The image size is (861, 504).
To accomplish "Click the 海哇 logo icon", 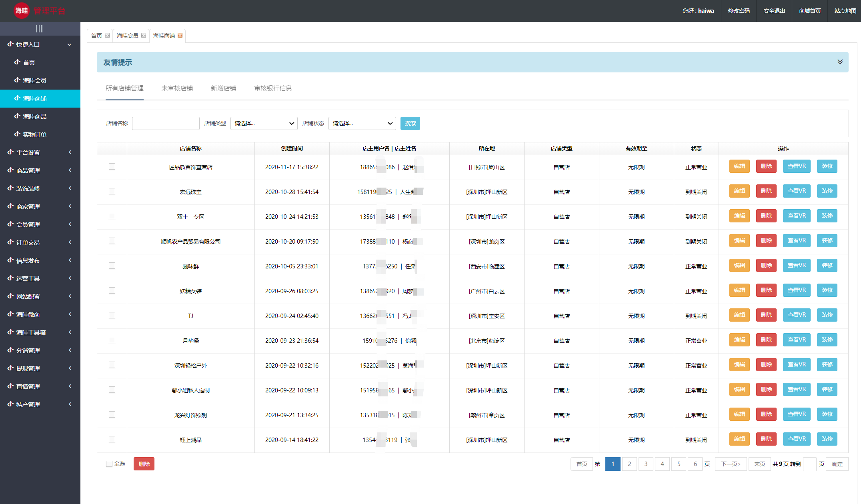I will pyautogui.click(x=22, y=10).
